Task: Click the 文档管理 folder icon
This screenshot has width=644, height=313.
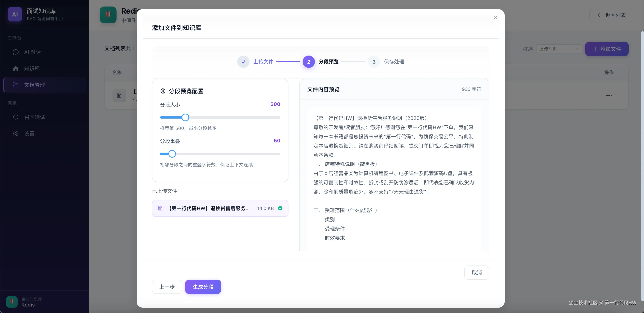Action: tap(16, 85)
